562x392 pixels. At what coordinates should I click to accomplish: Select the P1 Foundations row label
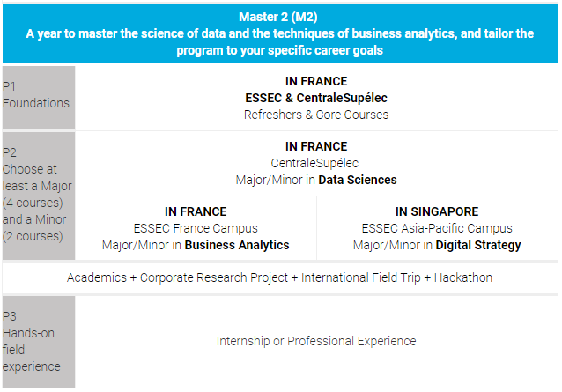tap(39, 98)
